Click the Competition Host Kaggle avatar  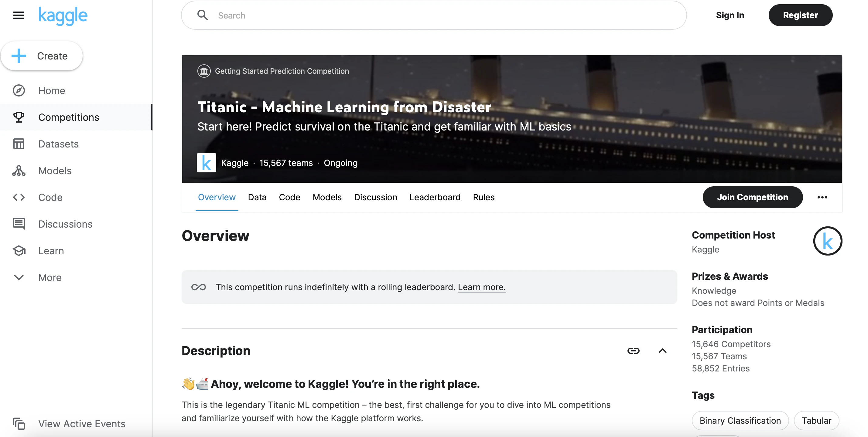click(828, 241)
